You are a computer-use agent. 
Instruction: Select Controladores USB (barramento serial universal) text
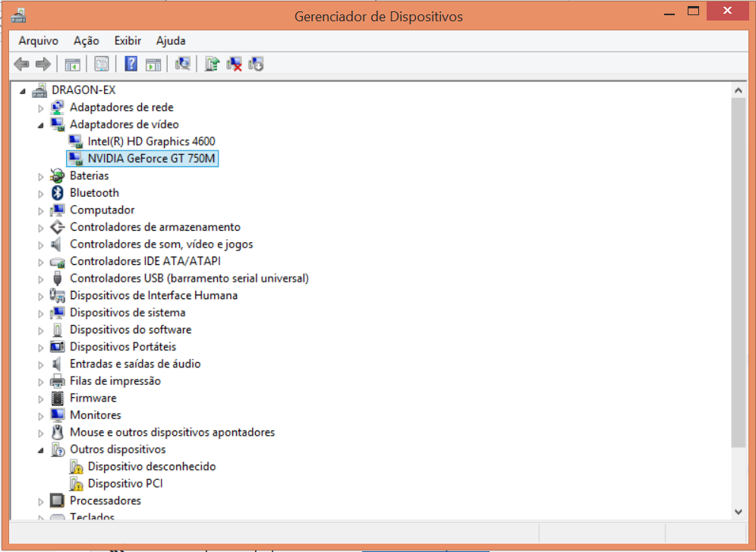click(189, 278)
